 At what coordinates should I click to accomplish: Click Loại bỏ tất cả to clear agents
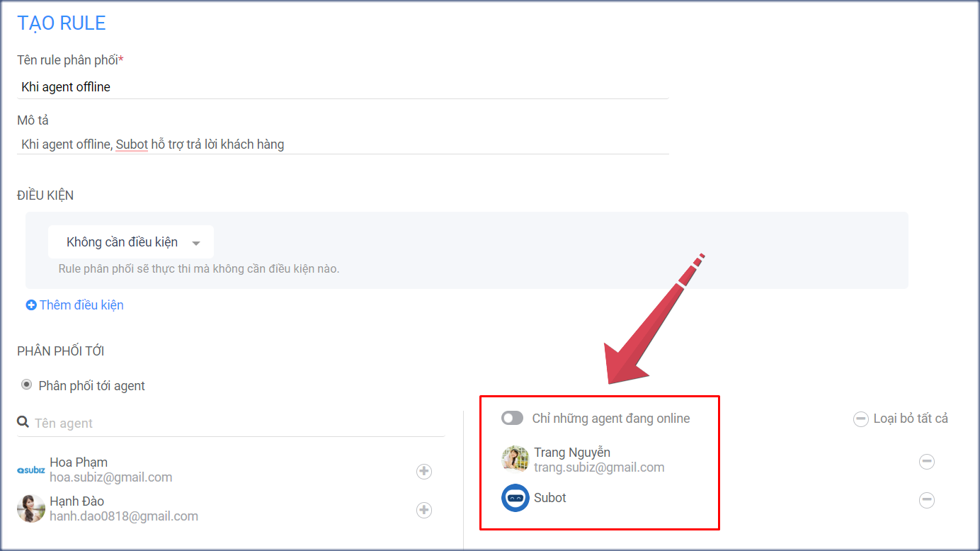click(911, 419)
